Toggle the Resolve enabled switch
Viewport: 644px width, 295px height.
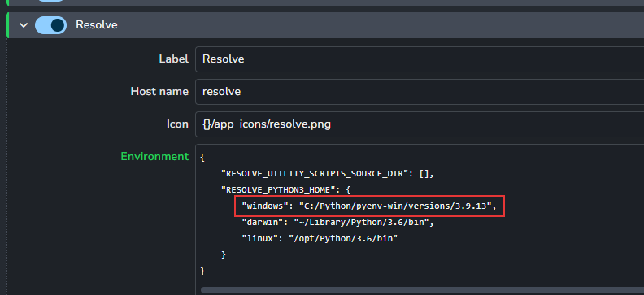click(x=50, y=25)
